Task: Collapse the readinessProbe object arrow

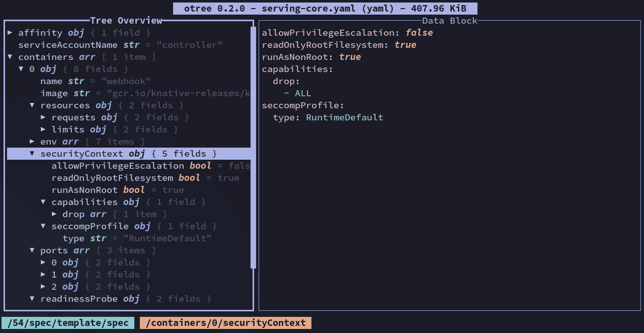Action: tap(32, 299)
